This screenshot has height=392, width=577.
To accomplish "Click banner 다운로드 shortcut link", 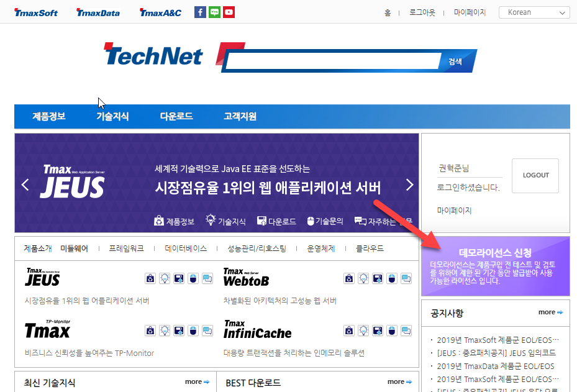I will coord(276,221).
